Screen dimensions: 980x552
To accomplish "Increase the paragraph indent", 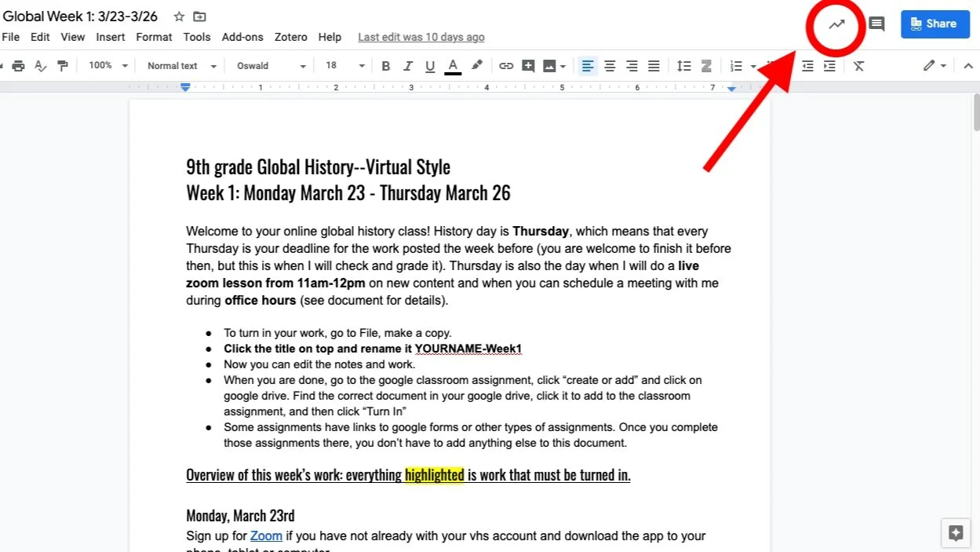I will 829,66.
